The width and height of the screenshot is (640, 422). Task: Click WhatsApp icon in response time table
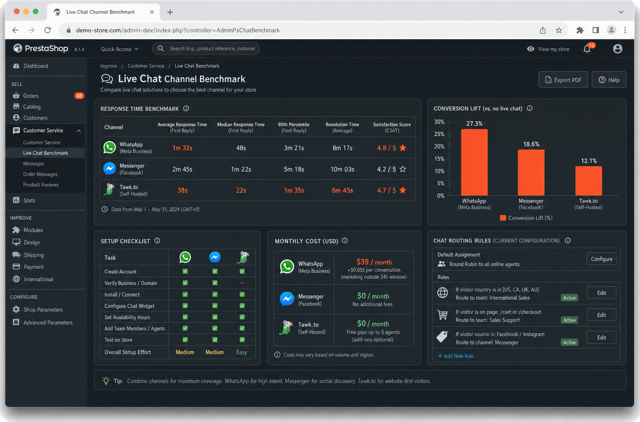pos(109,147)
